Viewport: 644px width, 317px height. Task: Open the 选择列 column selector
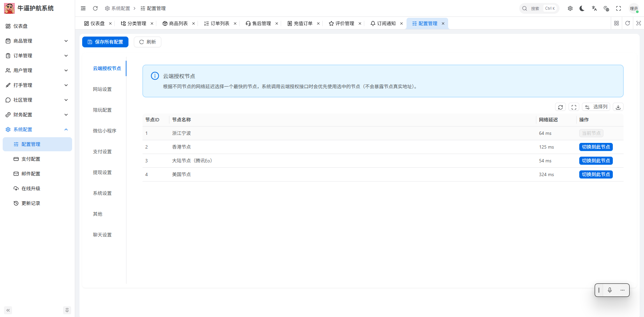pos(596,107)
